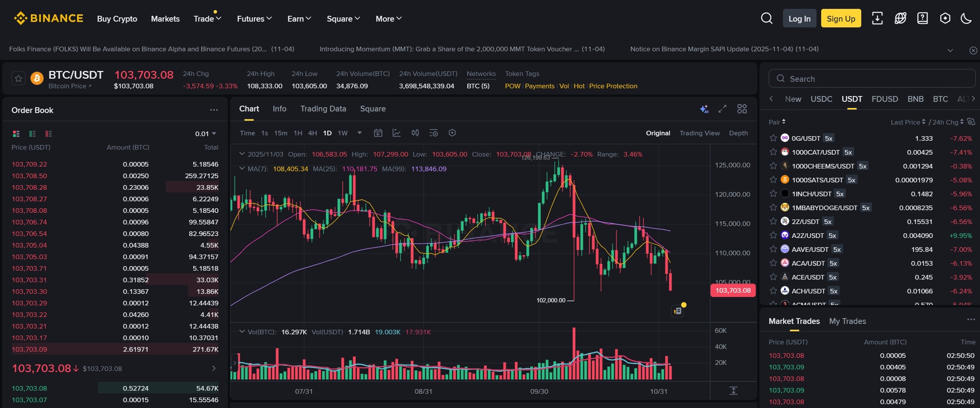The height and width of the screenshot is (408, 980).
Task: Open the chart layout grid options
Action: 742,109
